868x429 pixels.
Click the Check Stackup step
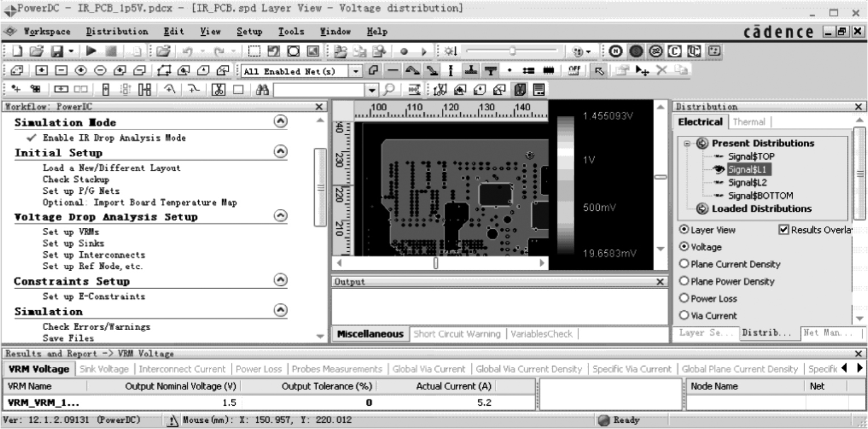[x=76, y=180]
